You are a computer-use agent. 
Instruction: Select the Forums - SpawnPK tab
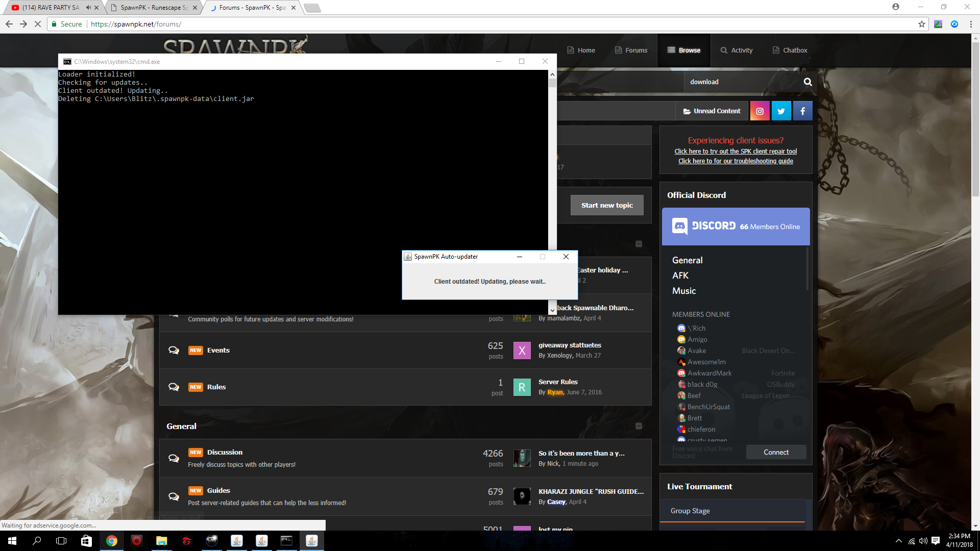coord(252,8)
